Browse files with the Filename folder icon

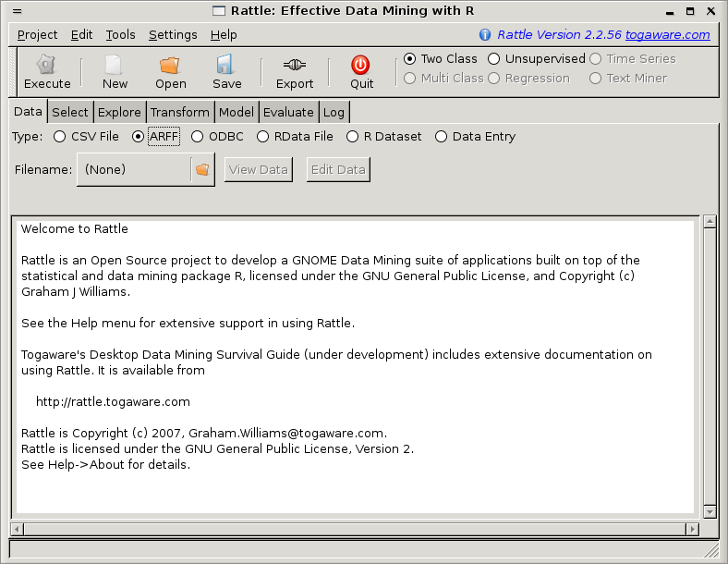[x=202, y=170]
